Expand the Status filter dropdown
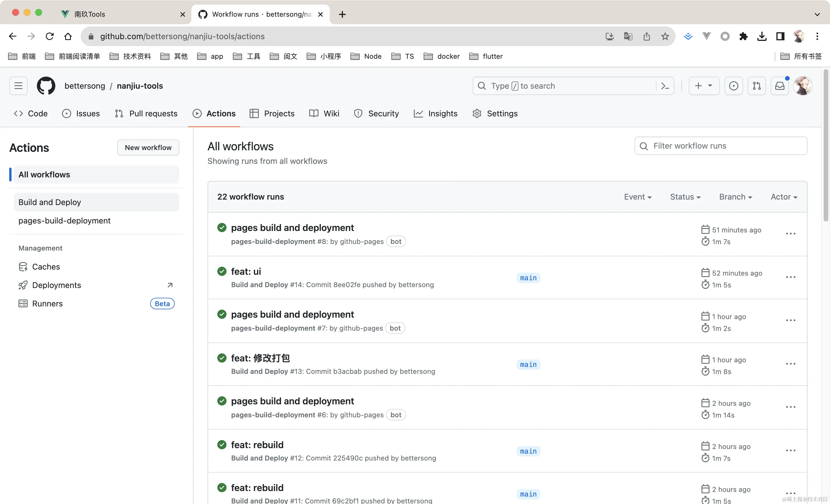 [x=684, y=197]
